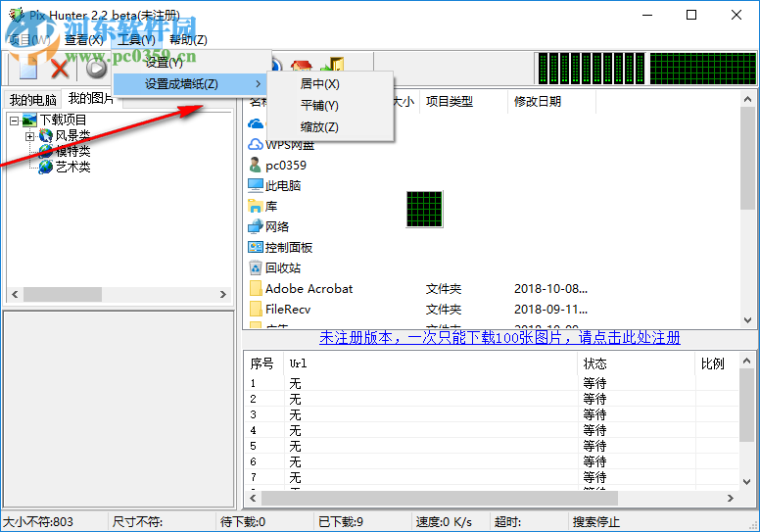Expand the 风景类 tree node
The height and width of the screenshot is (532, 760).
(30, 136)
